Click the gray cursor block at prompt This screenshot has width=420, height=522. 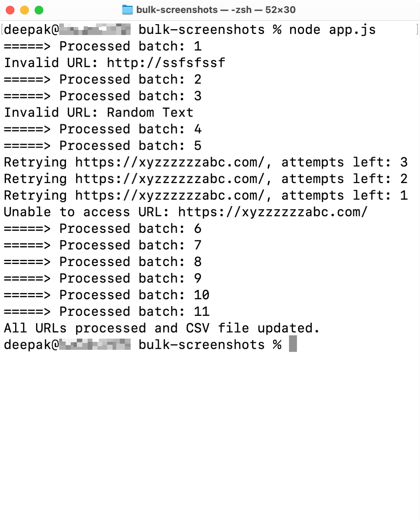coord(293,344)
